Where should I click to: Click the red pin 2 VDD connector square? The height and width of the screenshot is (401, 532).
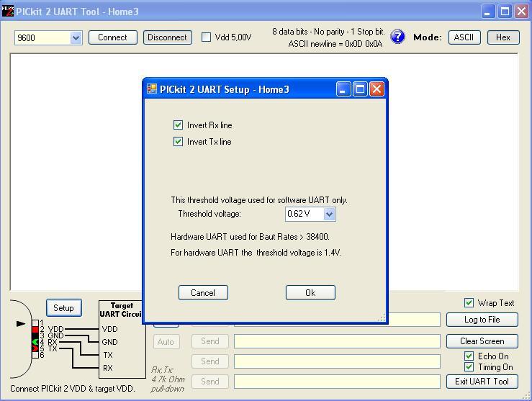pos(35,330)
